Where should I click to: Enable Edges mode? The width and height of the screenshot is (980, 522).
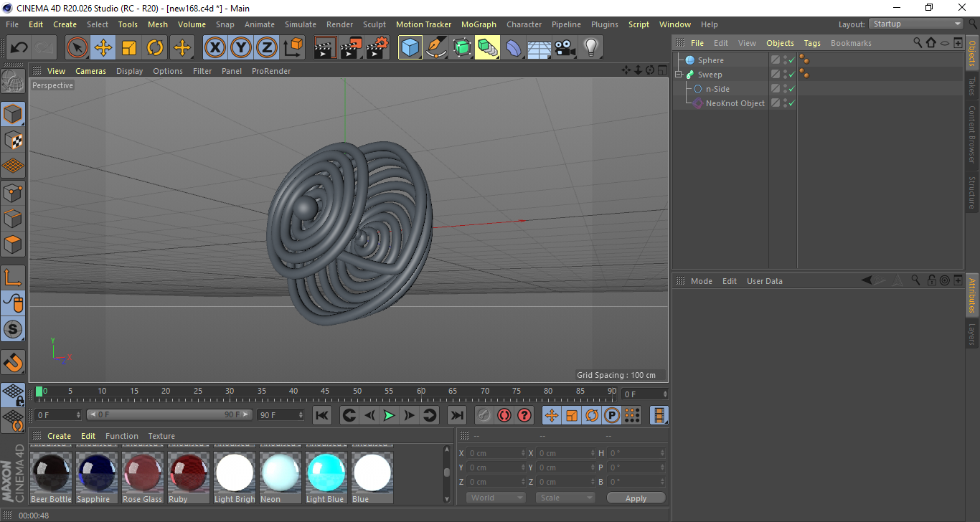coord(13,218)
